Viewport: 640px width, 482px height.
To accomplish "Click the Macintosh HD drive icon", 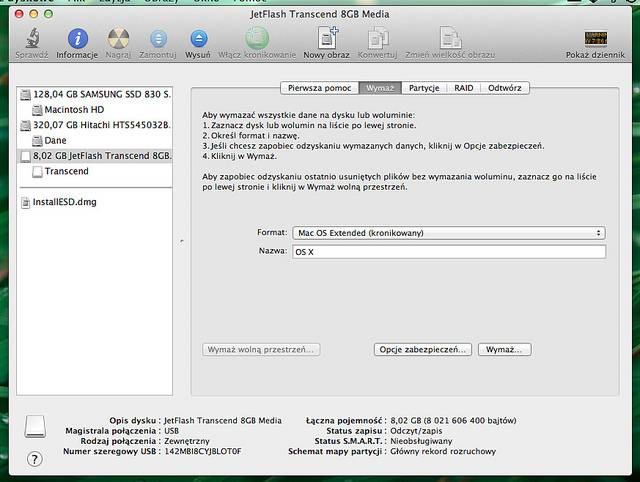I will point(37,110).
